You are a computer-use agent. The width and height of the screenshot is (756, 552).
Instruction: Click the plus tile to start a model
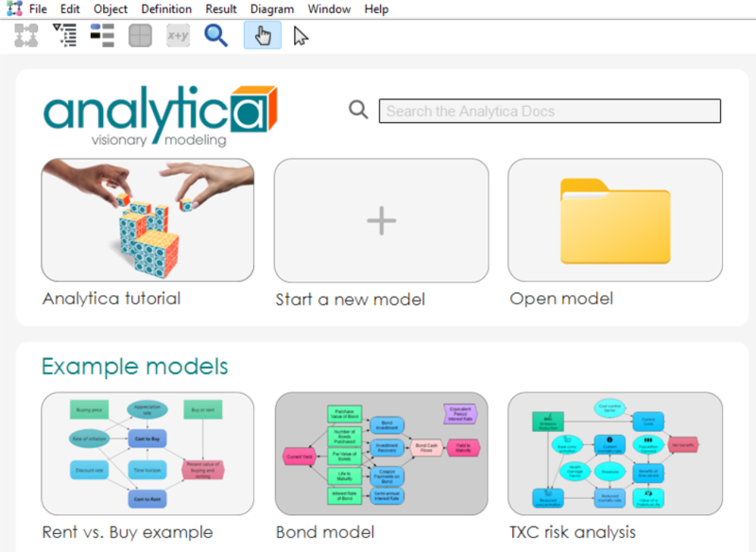tap(382, 220)
